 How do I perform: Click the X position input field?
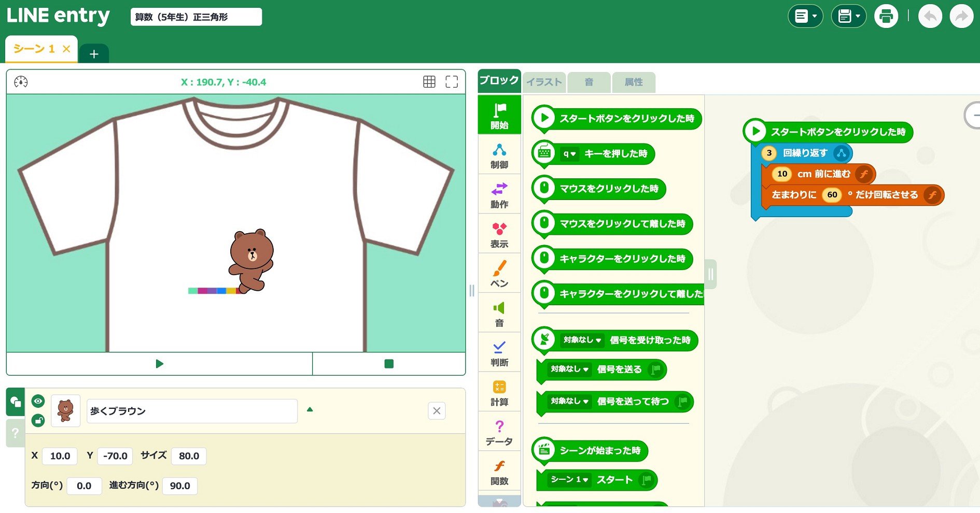click(60, 456)
